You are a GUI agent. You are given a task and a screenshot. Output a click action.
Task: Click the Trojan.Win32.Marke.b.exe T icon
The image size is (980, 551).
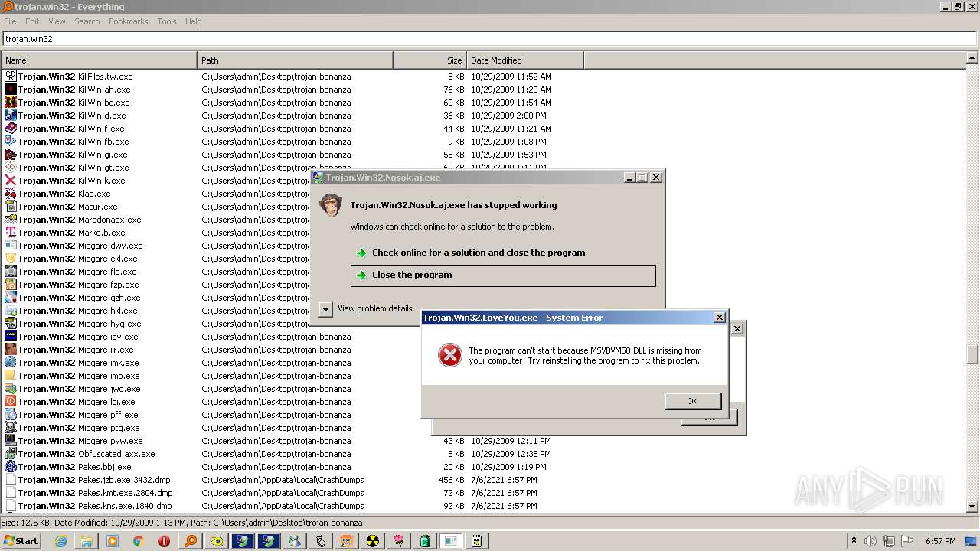pos(11,233)
